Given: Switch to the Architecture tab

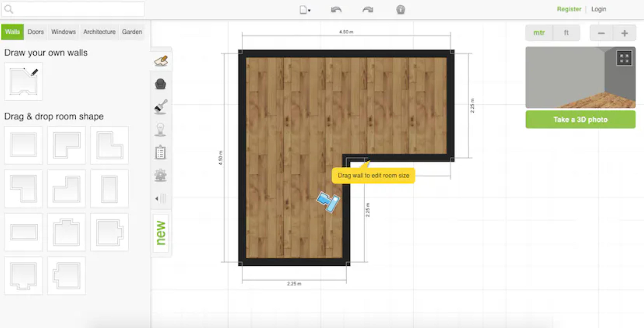Looking at the screenshot, I should (99, 32).
